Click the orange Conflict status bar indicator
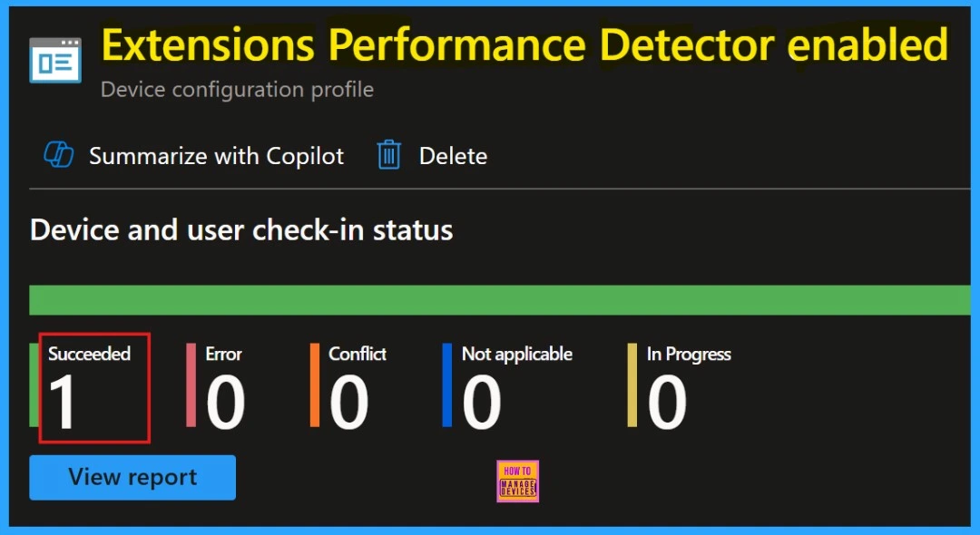Screen dimensions: 980x535 coord(317,385)
